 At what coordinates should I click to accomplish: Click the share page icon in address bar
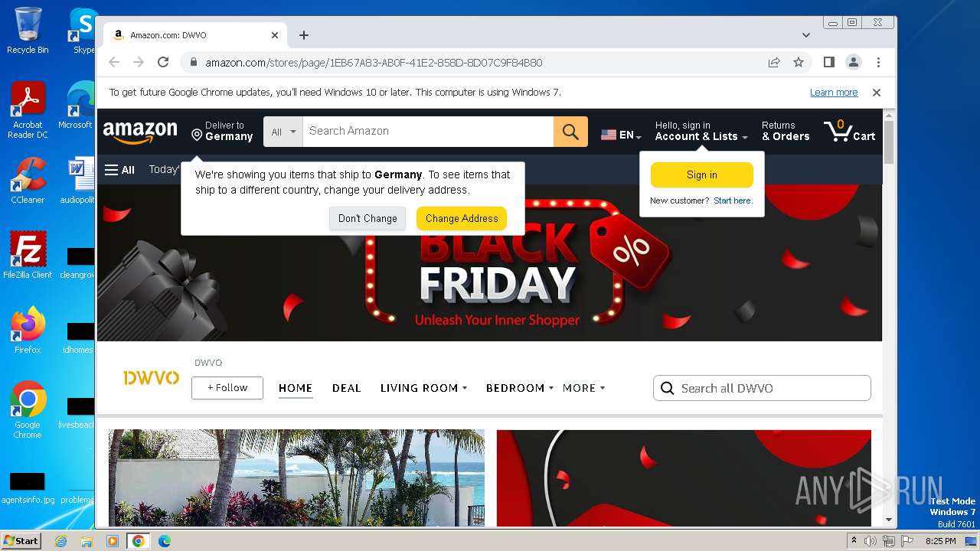click(x=774, y=63)
